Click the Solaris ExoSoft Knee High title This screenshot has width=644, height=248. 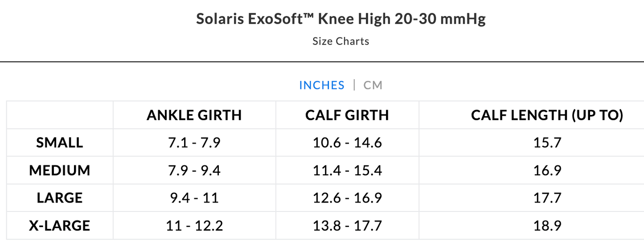pos(340,20)
